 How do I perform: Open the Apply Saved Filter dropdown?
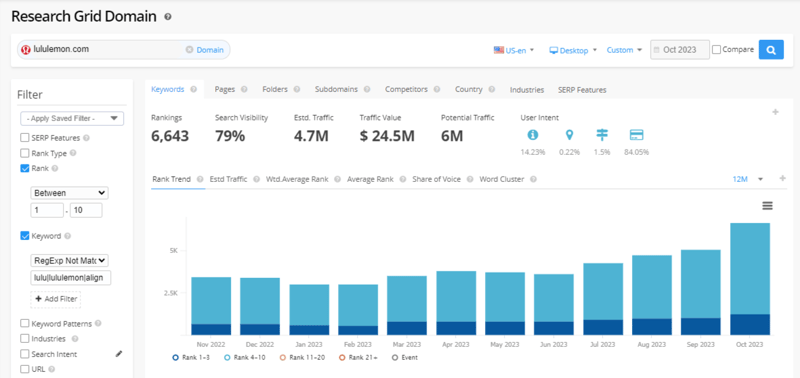(x=72, y=118)
